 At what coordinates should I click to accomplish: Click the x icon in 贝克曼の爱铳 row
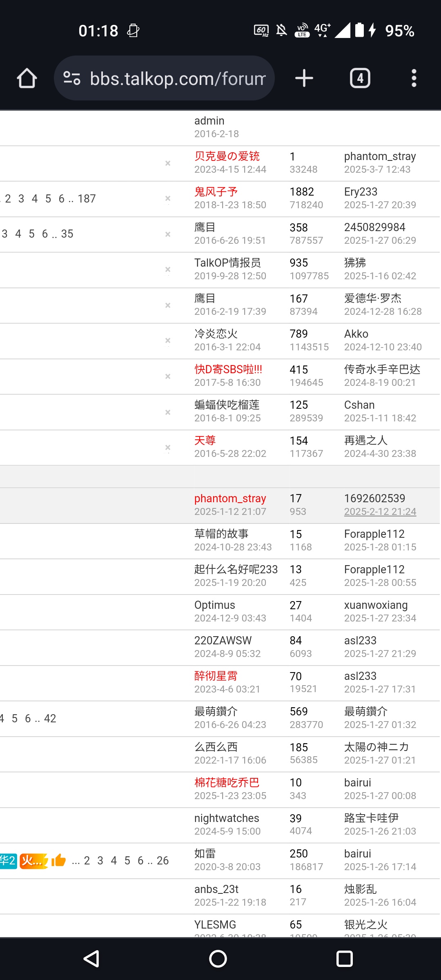tap(167, 163)
